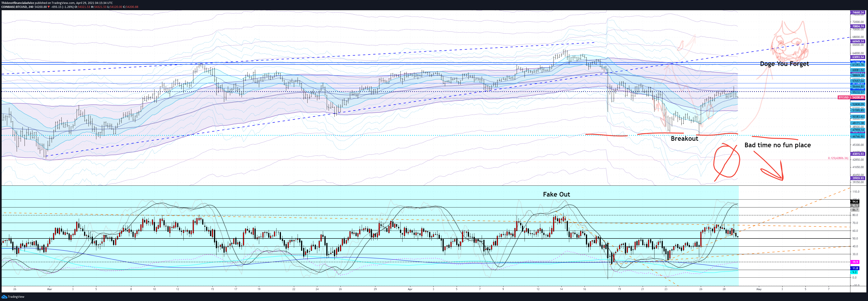Screen dimensions: 868x301
Task: Click the date 14 on time axis
Action: [x=561, y=289]
